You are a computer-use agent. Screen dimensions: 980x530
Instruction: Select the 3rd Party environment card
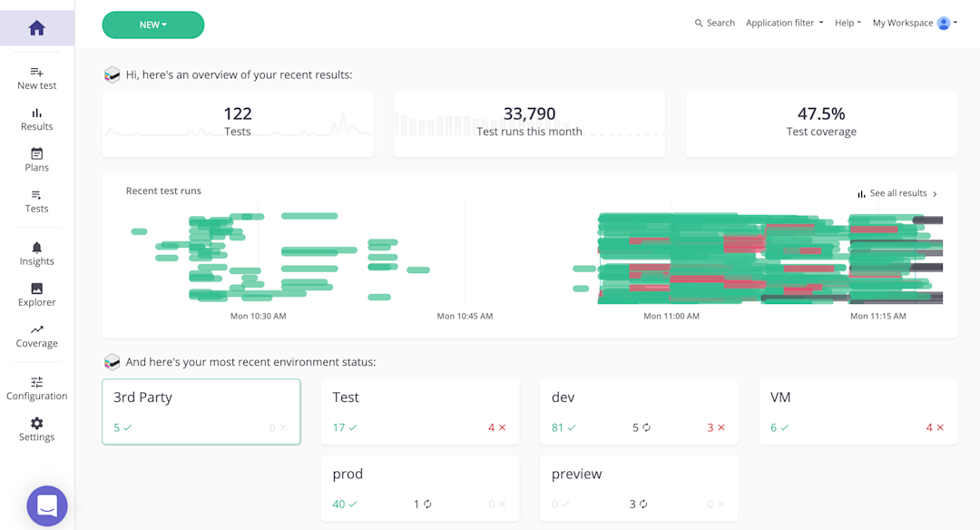201,412
